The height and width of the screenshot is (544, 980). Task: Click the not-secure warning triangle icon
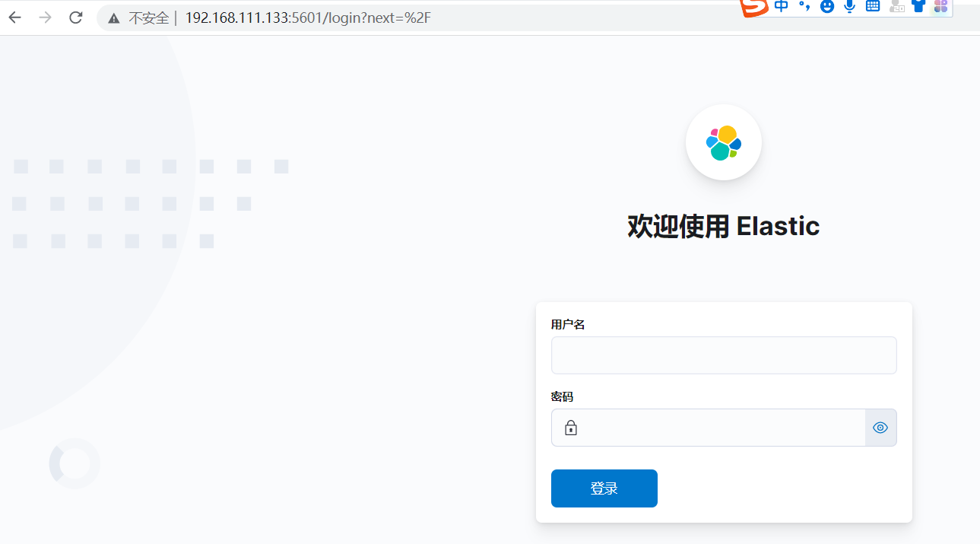pos(114,18)
